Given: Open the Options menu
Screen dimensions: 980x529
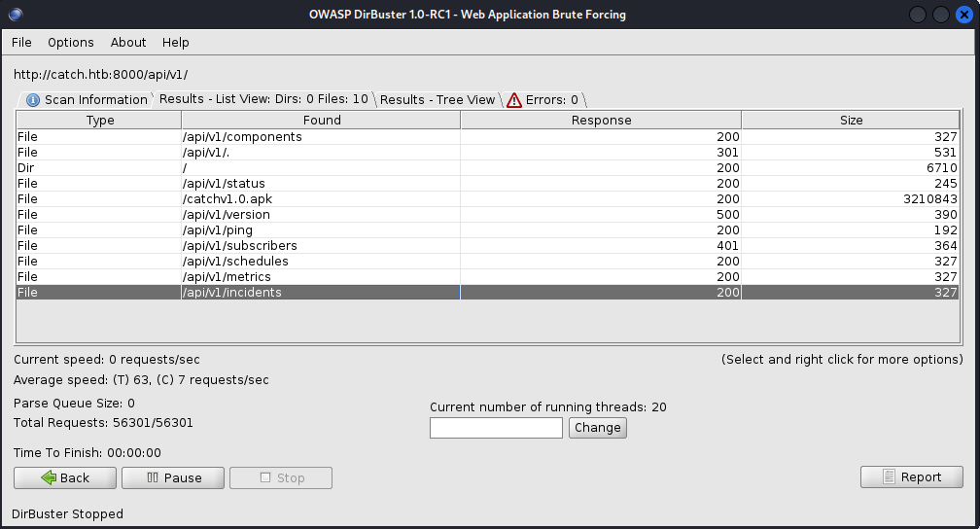Looking at the screenshot, I should point(71,43).
